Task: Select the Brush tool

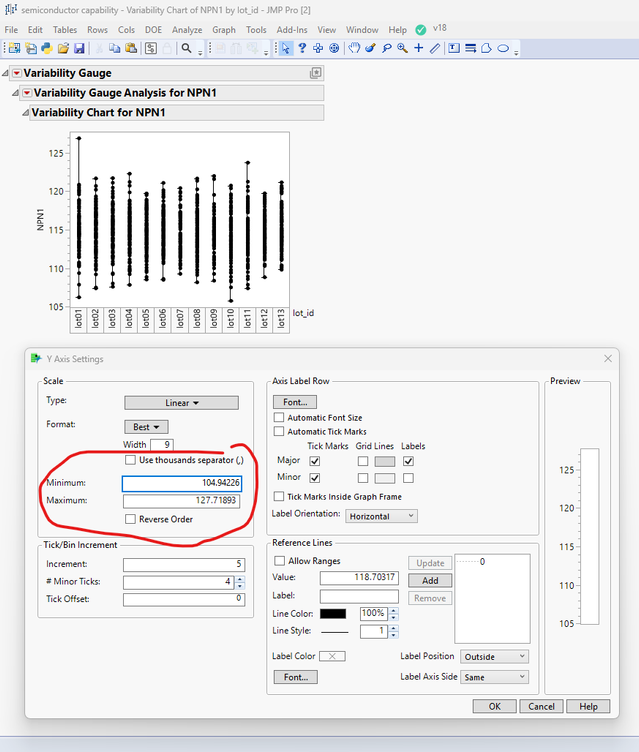Action: click(x=370, y=48)
